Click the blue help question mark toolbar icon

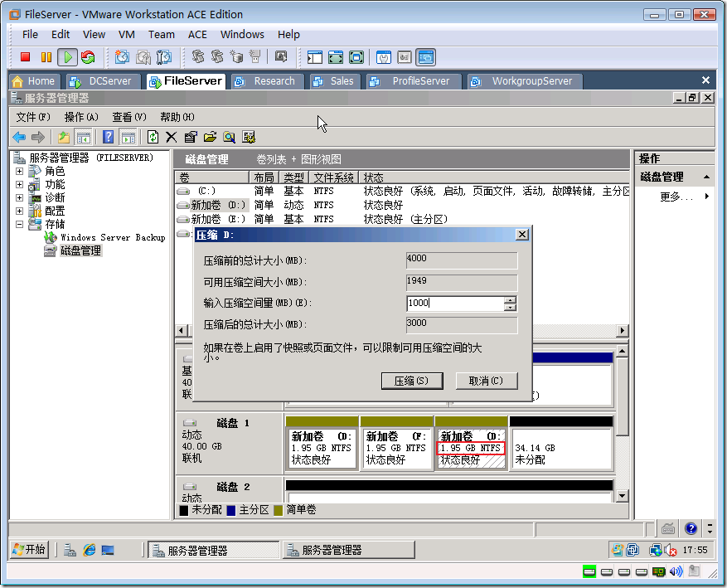[108, 137]
